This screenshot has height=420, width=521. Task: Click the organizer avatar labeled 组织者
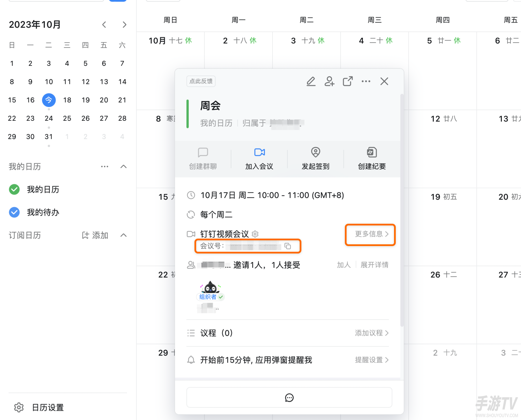tap(210, 287)
